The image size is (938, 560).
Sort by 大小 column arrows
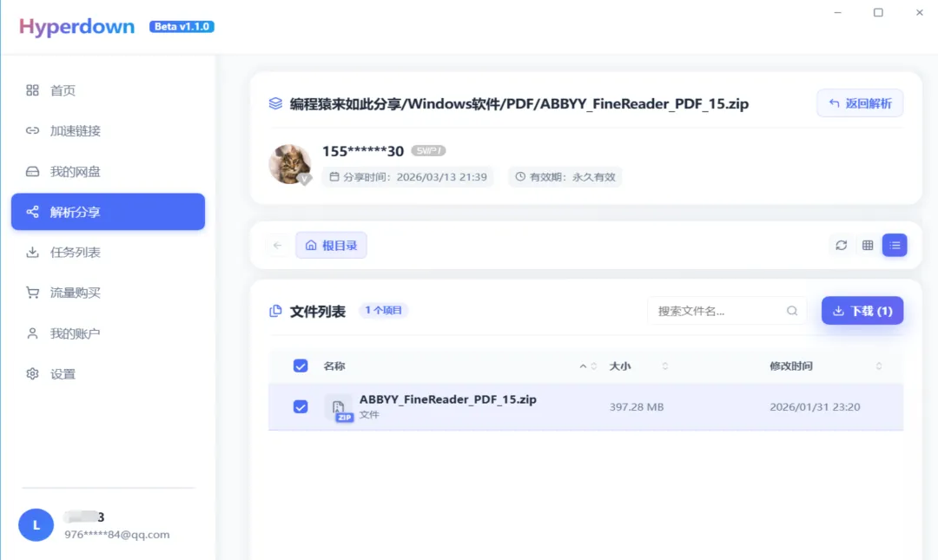coord(664,366)
